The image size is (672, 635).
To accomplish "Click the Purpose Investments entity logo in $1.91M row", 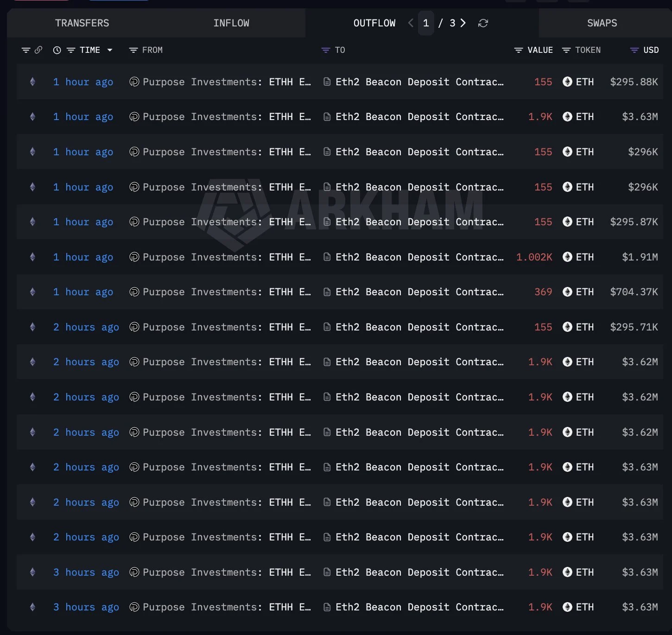I will point(134,257).
